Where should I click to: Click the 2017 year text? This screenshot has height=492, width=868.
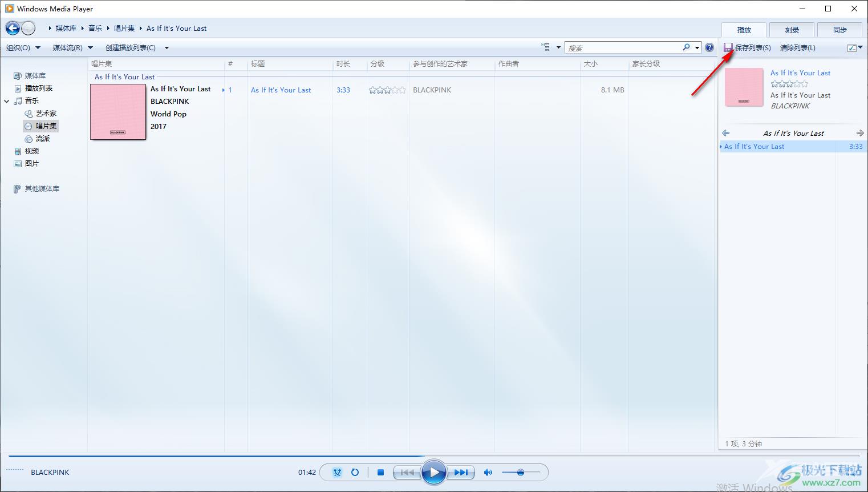(x=159, y=126)
